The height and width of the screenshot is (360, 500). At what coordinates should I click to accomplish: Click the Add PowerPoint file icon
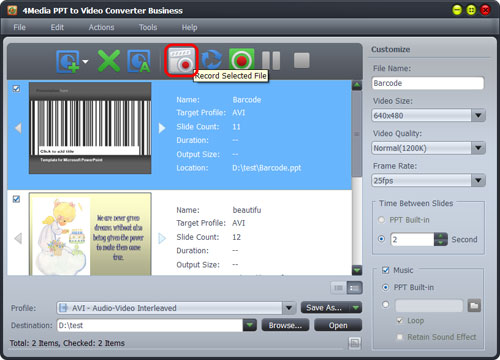pyautogui.click(x=68, y=61)
